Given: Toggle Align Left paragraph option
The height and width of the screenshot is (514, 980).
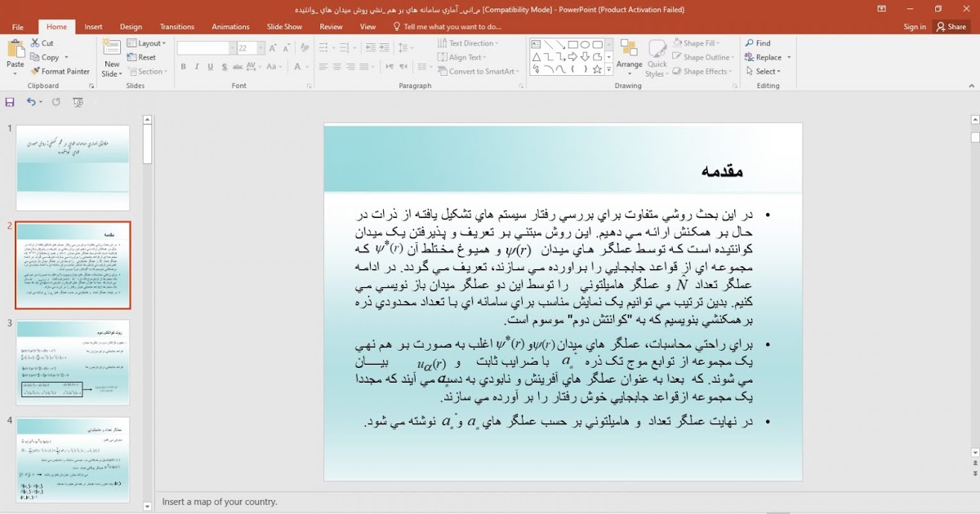Looking at the screenshot, I should (x=323, y=67).
